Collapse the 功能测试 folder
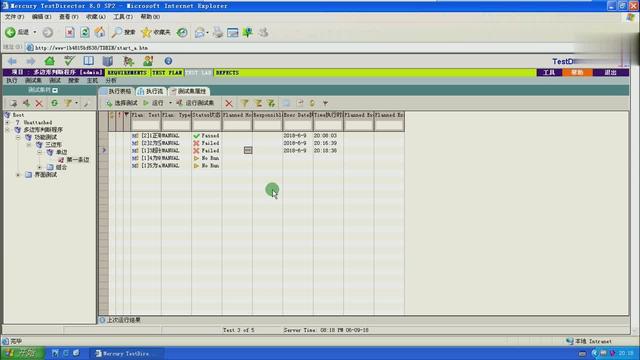Screen dimensions: 640x360 click(18, 138)
